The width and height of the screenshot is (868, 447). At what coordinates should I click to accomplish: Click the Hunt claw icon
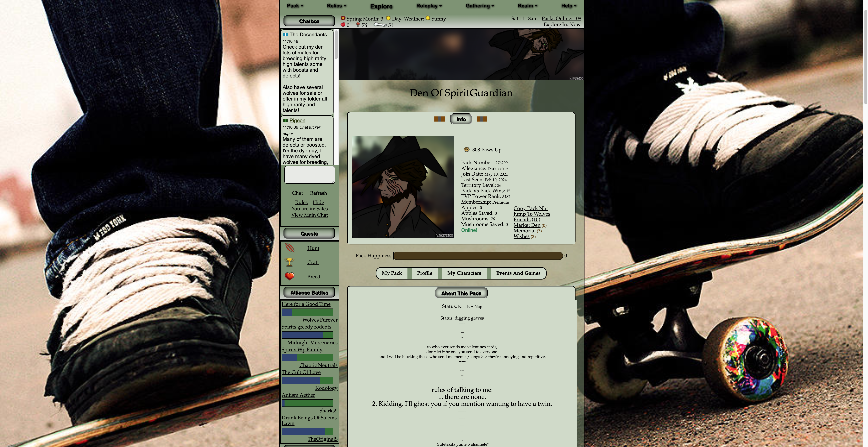(289, 248)
